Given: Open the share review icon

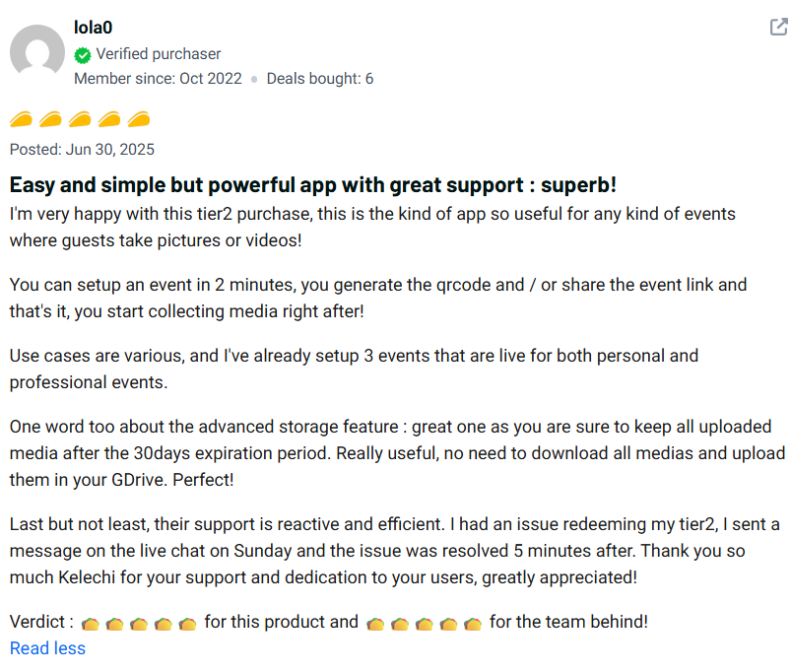Looking at the screenshot, I should pos(778,28).
